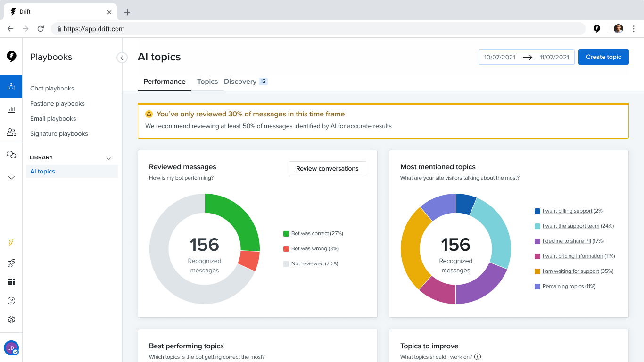The image size is (644, 362).
Task: Click the info icon beside Topics to improve
Action: pos(478,357)
